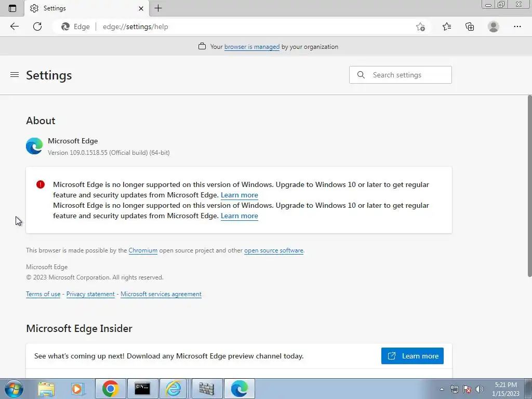Open Privacy statement link

click(90, 294)
